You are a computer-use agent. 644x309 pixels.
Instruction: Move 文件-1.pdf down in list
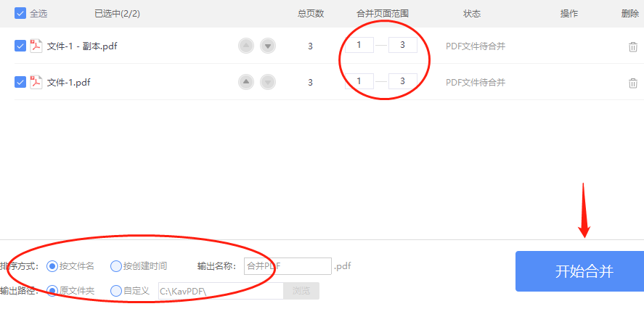[268, 82]
